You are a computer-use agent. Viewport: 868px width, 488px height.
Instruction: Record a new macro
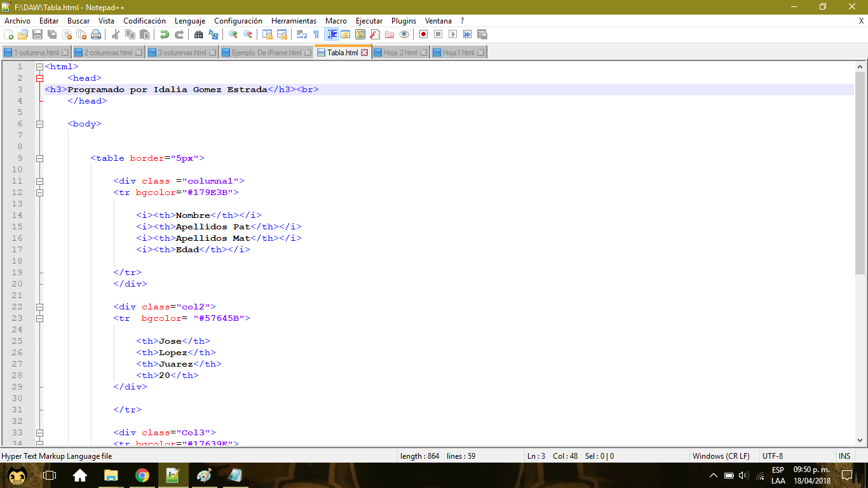(x=424, y=34)
